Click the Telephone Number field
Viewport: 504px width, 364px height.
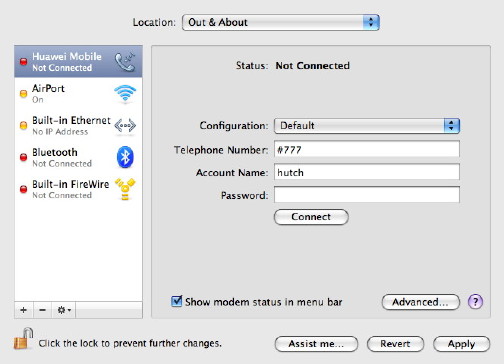[367, 149]
